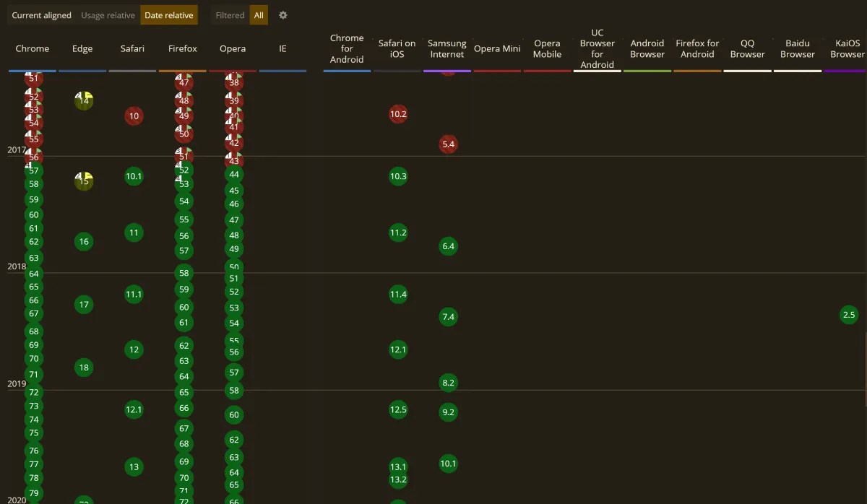The height and width of the screenshot is (504, 867).
Task: Switch to Usage relative view
Action: coord(108,15)
